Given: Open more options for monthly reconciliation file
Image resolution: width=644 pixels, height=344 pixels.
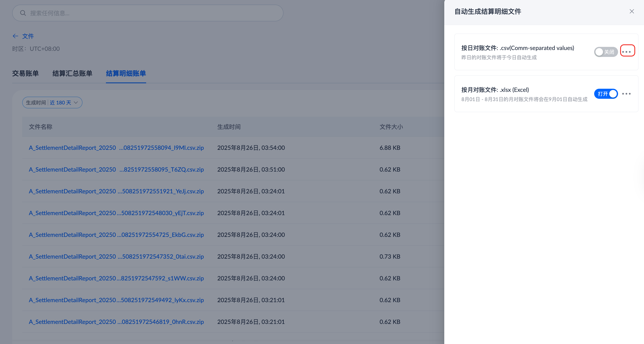Looking at the screenshot, I should click(626, 94).
